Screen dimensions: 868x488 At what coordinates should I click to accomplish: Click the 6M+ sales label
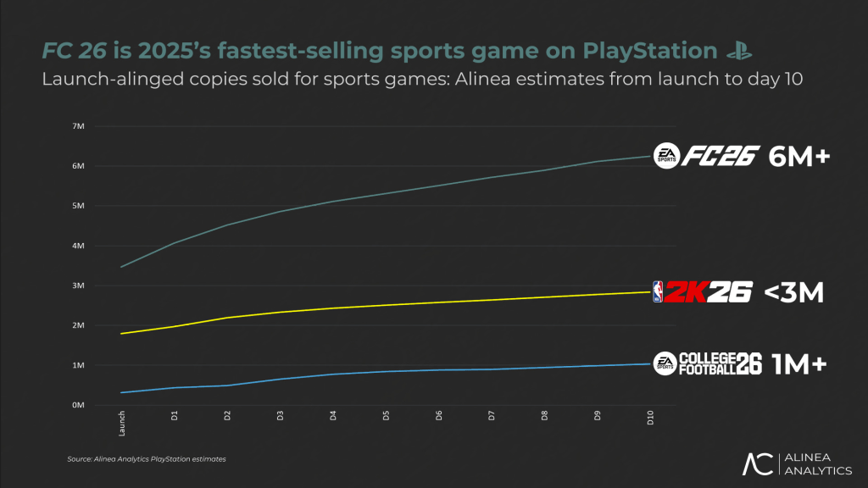pos(798,157)
